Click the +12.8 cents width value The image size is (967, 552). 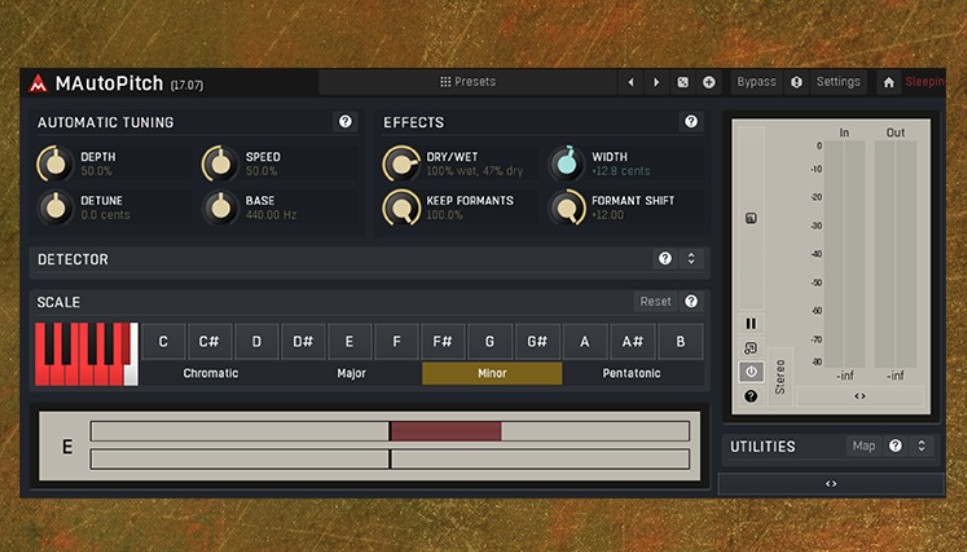pyautogui.click(x=620, y=171)
